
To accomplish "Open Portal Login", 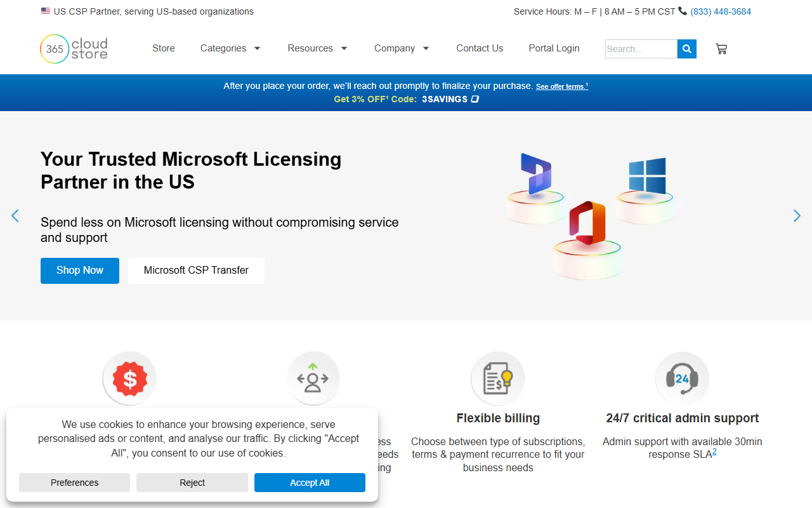I will click(554, 48).
